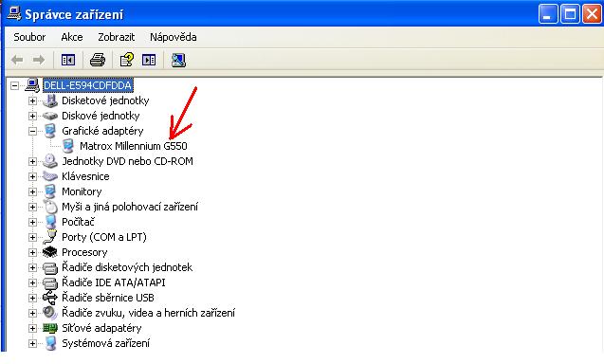Click the sound and game controllers speaker icon
604x364 pixels.
50,313
